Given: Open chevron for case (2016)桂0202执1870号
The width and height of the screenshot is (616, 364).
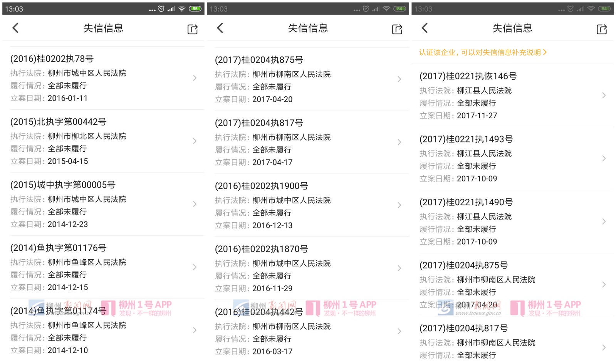Looking at the screenshot, I should (x=399, y=268).
